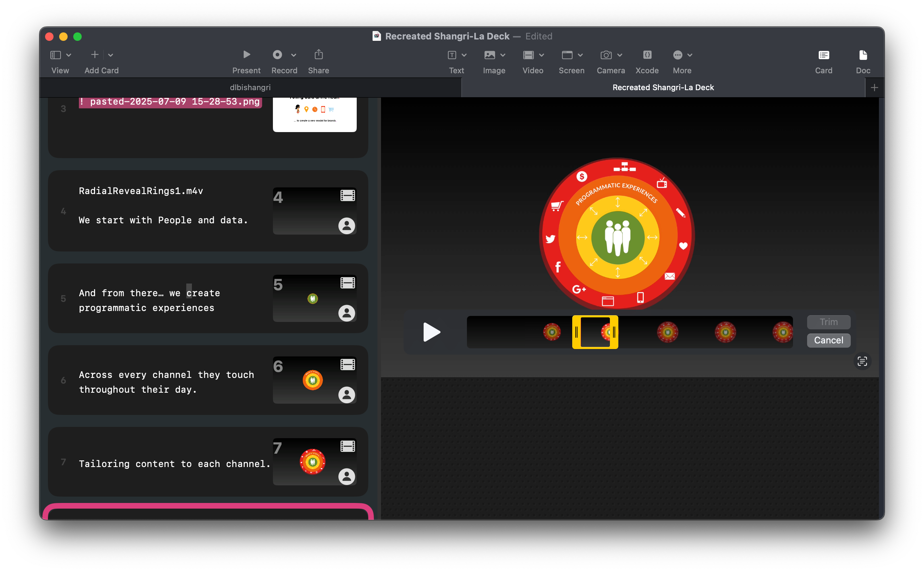
Task: Cancel the video trim
Action: point(828,340)
